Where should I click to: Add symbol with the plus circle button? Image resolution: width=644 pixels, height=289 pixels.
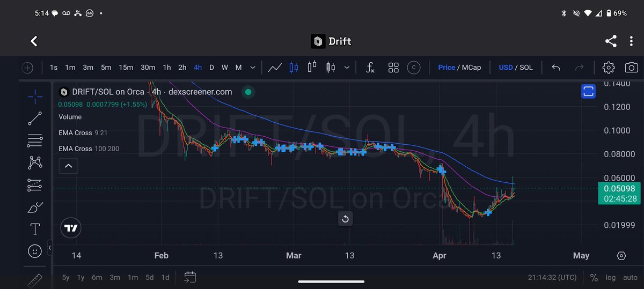pyautogui.click(x=27, y=68)
